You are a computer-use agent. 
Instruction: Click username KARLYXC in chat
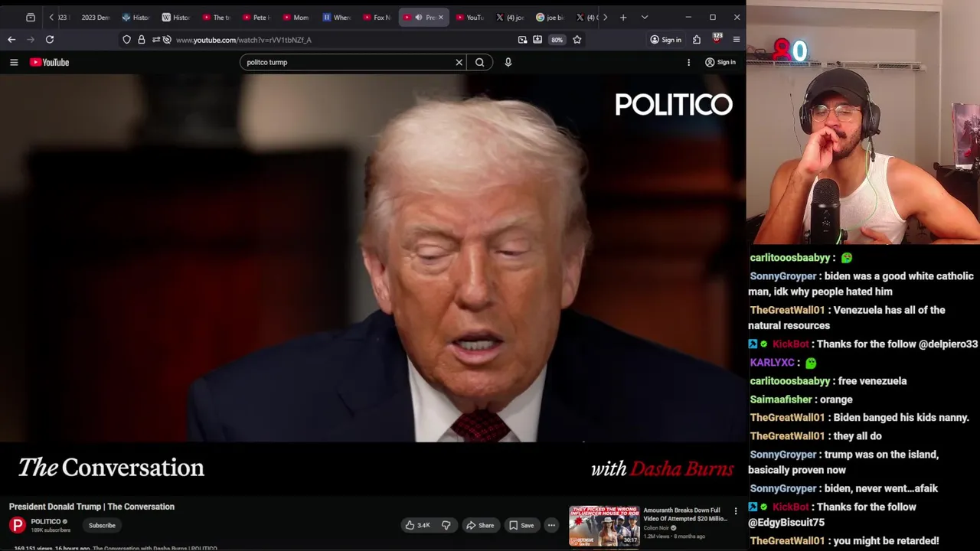pyautogui.click(x=773, y=363)
